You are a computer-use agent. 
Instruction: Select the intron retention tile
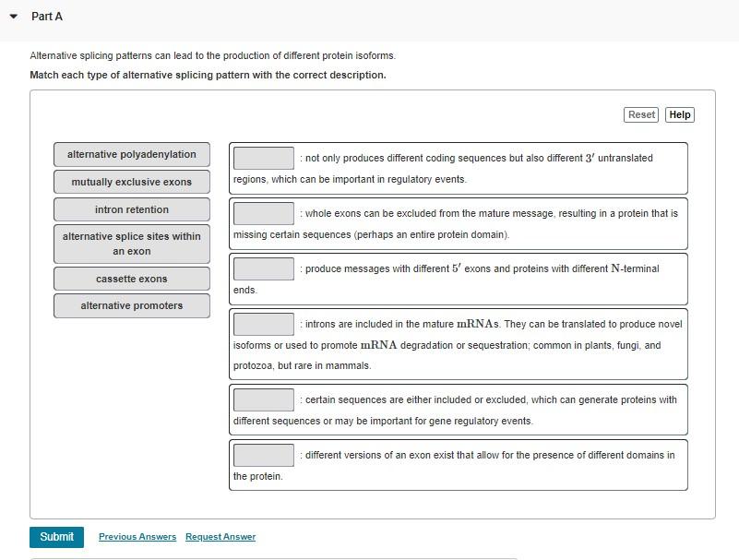coord(131,209)
